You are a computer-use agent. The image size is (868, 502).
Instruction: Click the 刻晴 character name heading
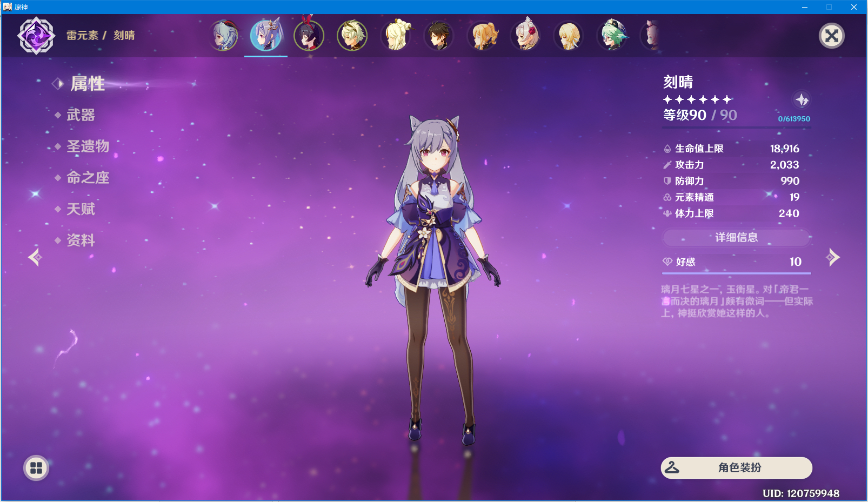click(678, 82)
